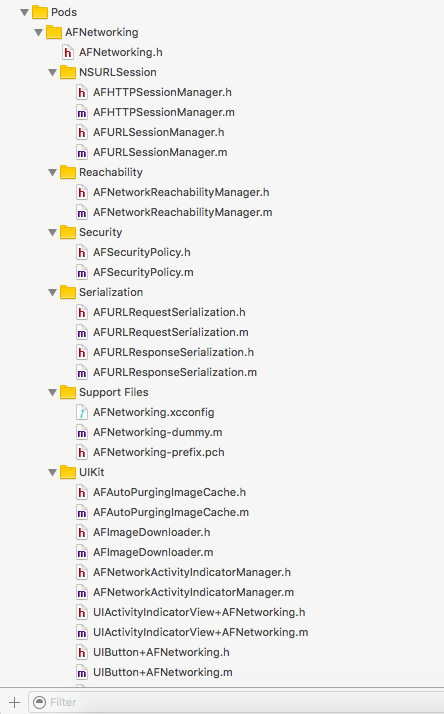Select the AFNetworking-dummy.m file name
This screenshot has height=714, width=444.
pos(158,433)
